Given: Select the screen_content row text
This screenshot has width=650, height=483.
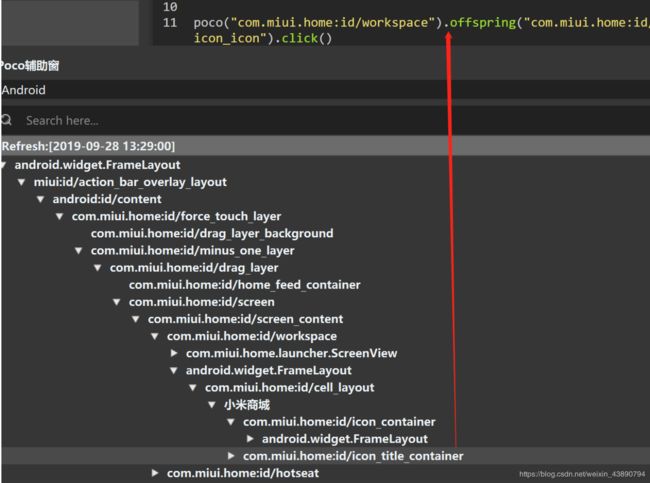Looking at the screenshot, I should tap(245, 319).
